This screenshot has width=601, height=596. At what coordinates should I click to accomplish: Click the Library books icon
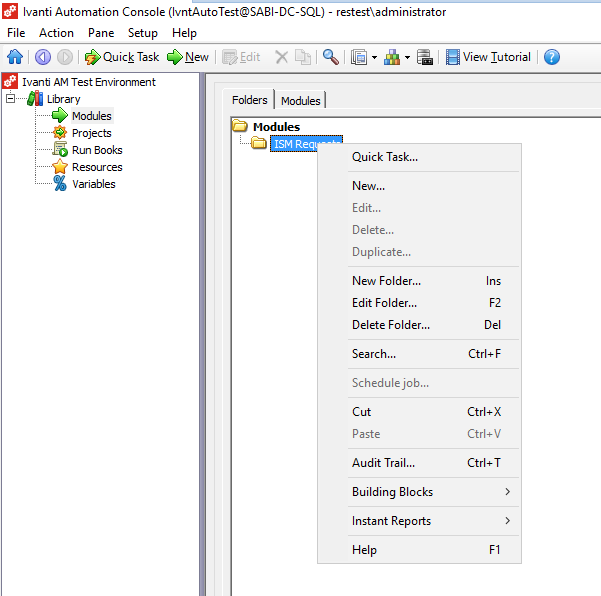click(x=35, y=99)
